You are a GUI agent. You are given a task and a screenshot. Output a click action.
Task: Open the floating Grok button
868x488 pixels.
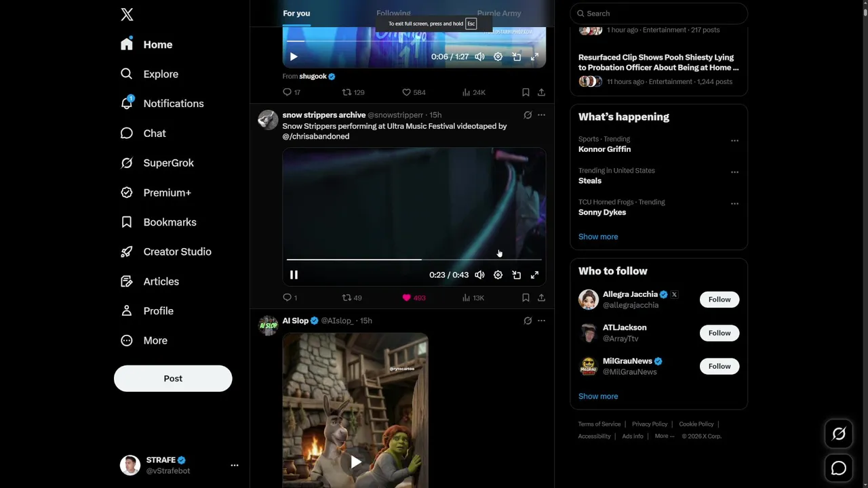(x=839, y=434)
